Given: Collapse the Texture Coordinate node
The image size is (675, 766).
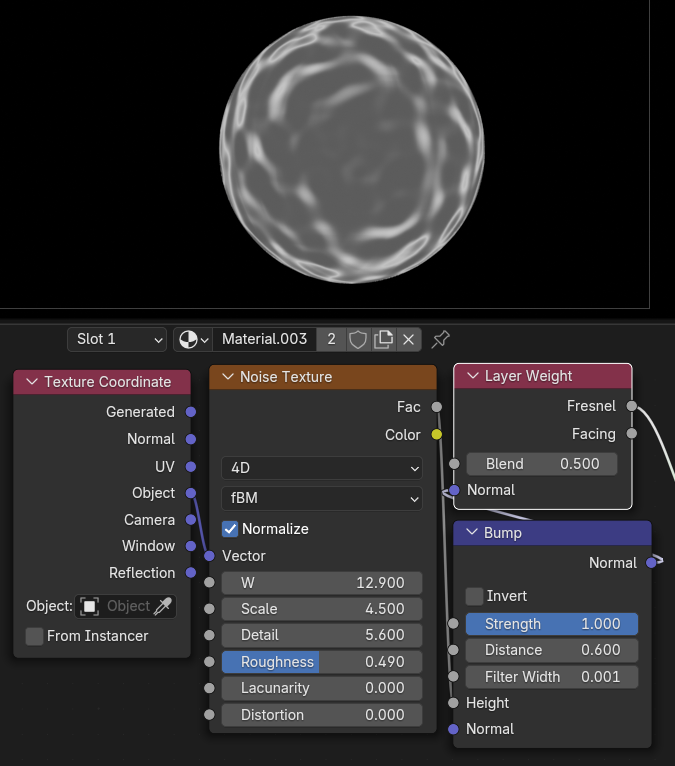Looking at the screenshot, I should pos(31,382).
